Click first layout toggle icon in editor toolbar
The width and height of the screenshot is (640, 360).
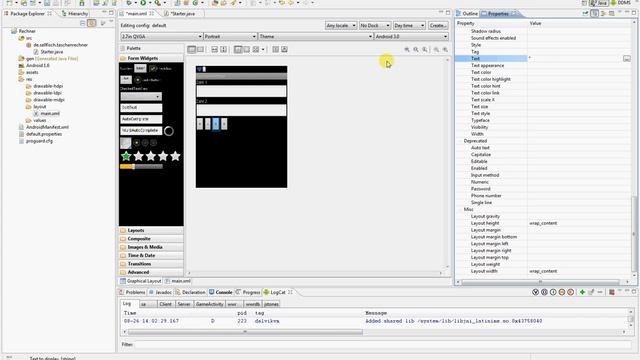191,49
